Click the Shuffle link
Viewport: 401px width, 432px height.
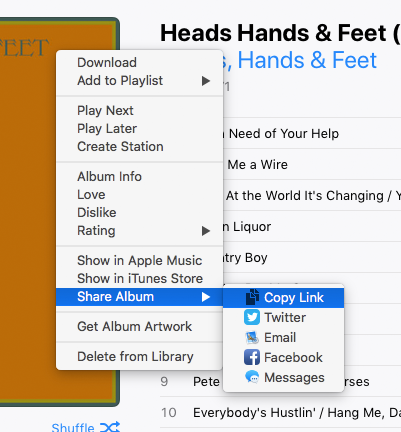[73, 427]
